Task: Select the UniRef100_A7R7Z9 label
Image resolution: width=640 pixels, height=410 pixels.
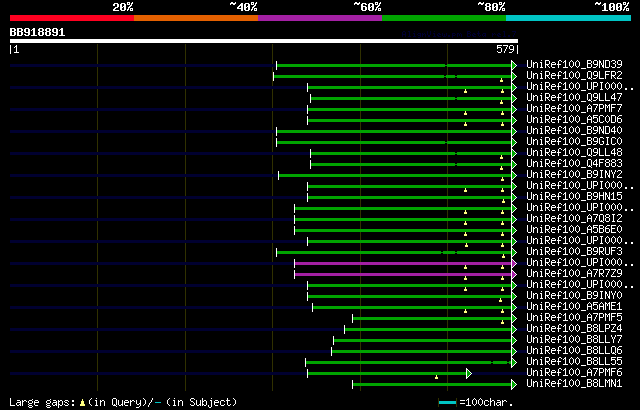Action: point(574,274)
